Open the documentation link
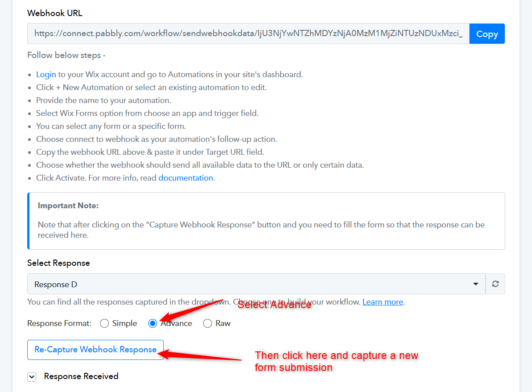532x392 pixels. point(186,178)
